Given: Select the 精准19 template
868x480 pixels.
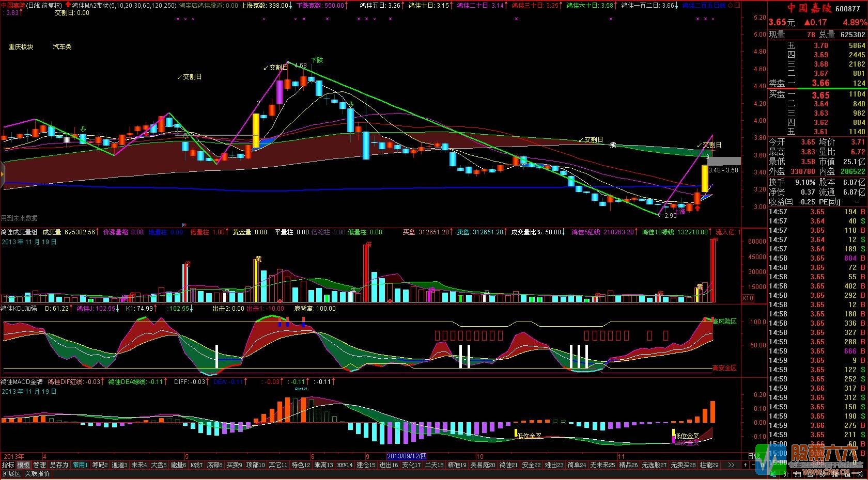Looking at the screenshot, I should pyautogui.click(x=456, y=465).
